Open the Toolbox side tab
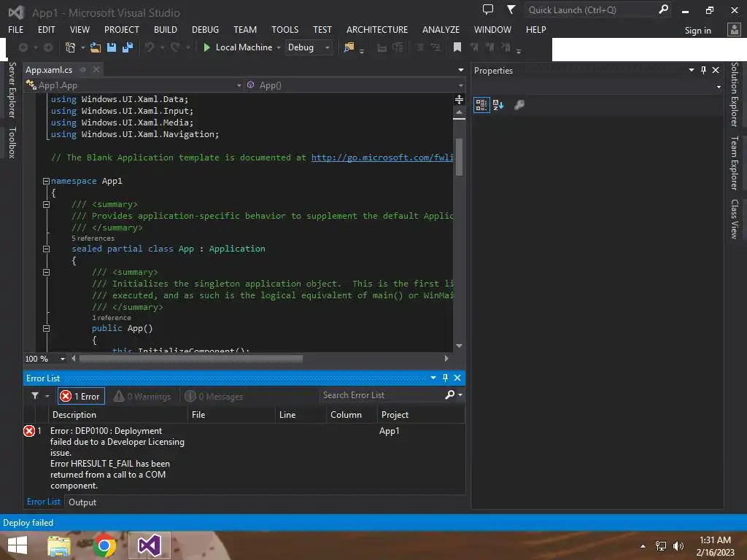Viewport: 747px width, 560px height. click(x=12, y=142)
